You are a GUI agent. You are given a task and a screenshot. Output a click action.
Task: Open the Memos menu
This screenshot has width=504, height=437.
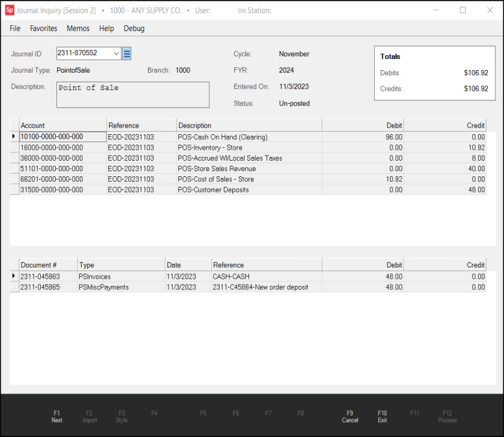pos(78,29)
